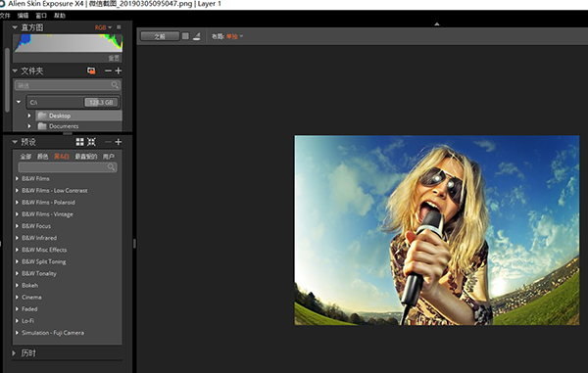Add a folder with the plus icon

tap(119, 70)
